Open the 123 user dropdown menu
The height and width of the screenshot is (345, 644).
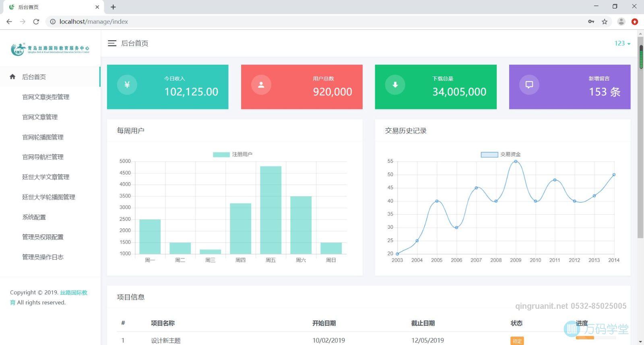[622, 43]
